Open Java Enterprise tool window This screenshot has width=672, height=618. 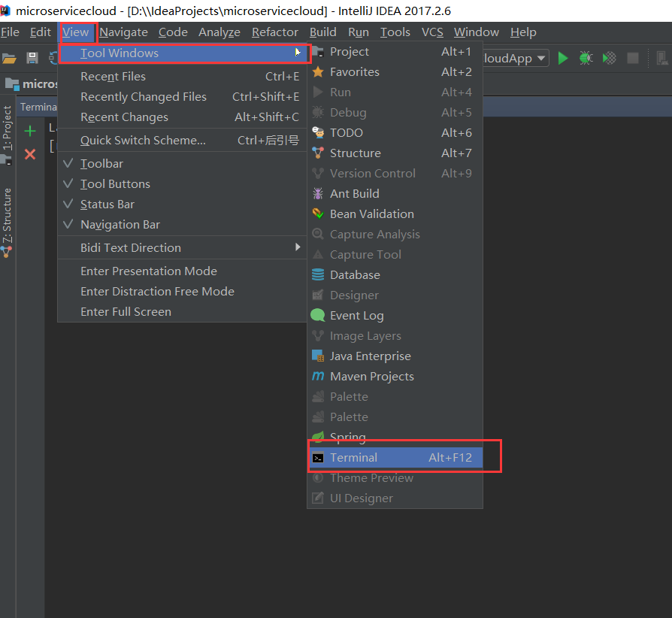click(395, 356)
